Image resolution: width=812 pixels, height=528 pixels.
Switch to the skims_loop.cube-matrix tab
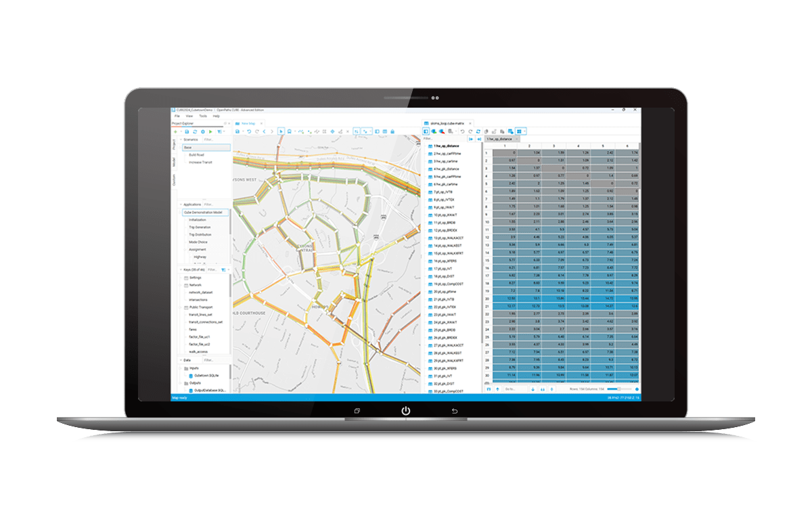point(447,124)
